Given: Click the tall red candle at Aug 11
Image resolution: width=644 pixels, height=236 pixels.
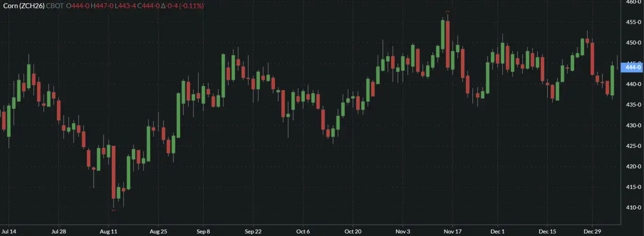Looking at the screenshot, I should tap(113, 172).
